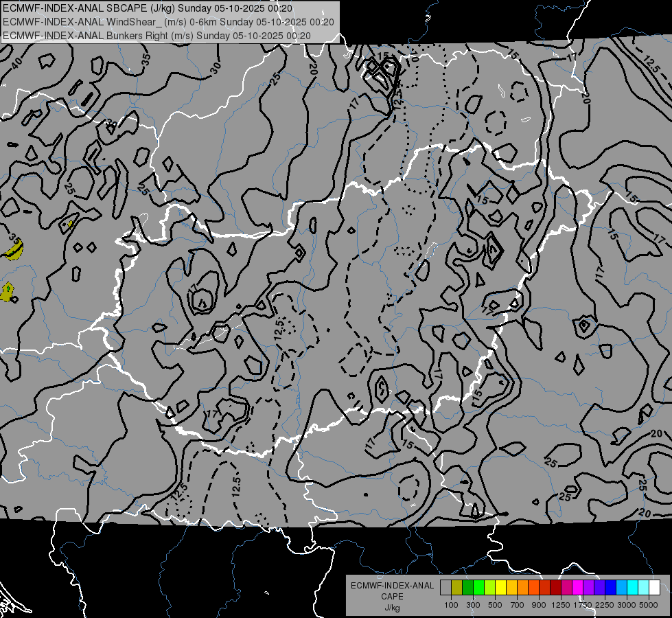672x618 pixels.
Task: Click the gray CAPE legend swatch
Action: 445,588
